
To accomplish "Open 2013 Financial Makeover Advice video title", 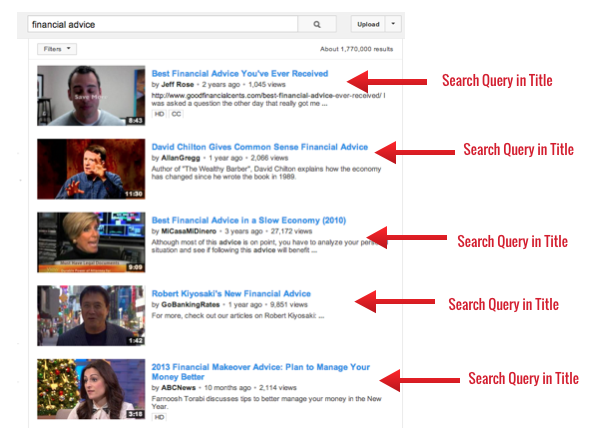I will pos(261,372).
